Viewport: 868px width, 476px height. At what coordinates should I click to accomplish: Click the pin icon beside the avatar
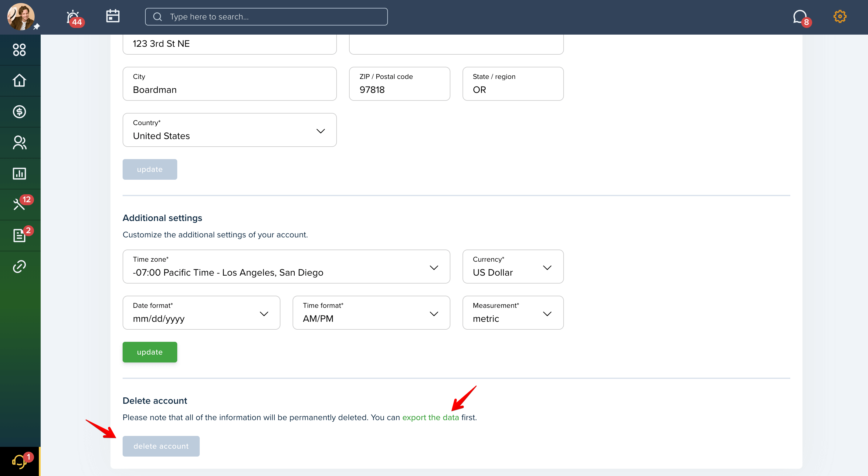36,26
